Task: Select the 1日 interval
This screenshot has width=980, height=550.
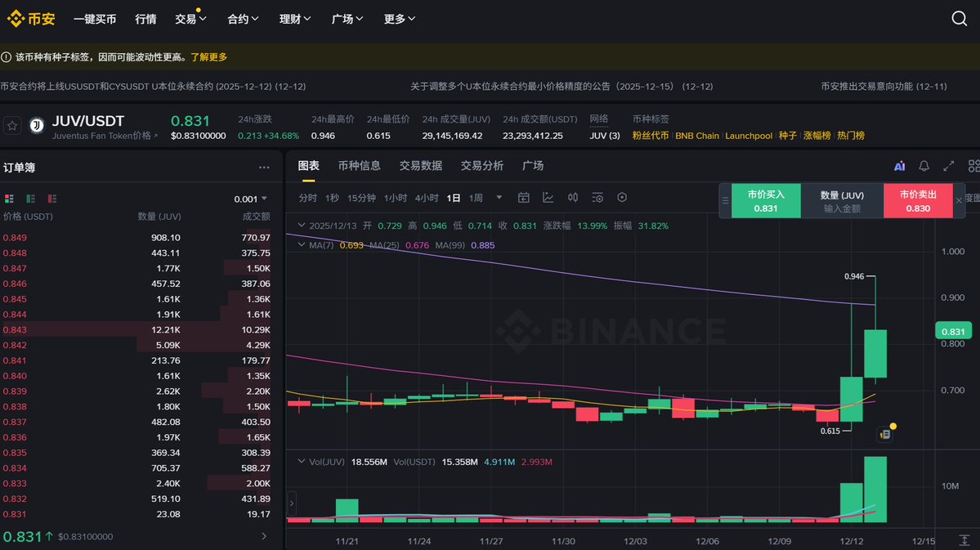Action: [453, 198]
